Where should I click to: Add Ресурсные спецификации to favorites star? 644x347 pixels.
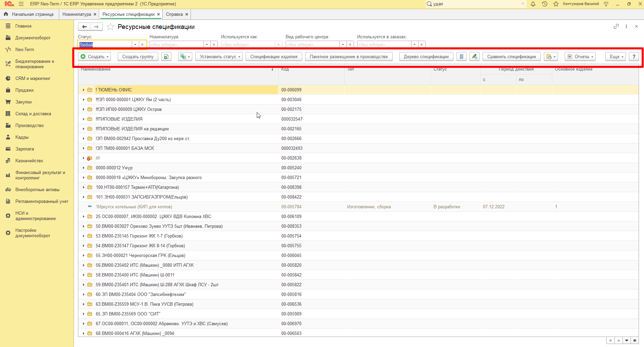[x=110, y=27]
